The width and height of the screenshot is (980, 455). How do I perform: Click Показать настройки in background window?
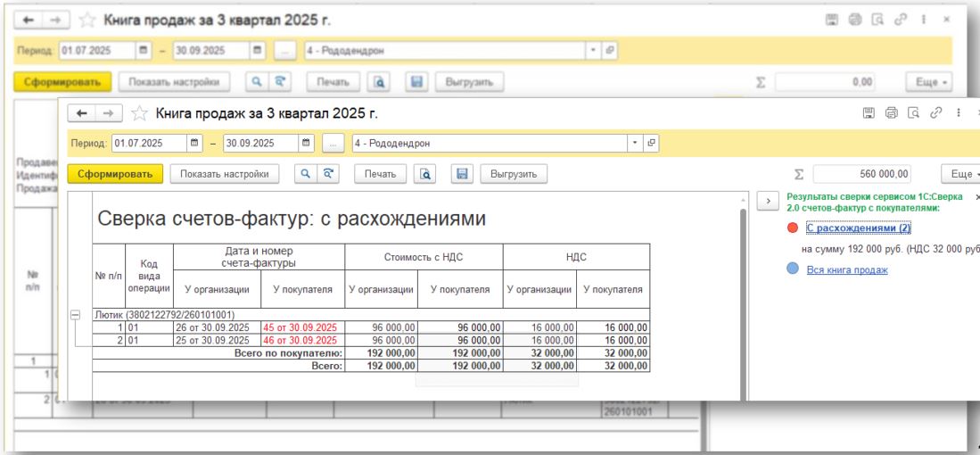click(175, 82)
